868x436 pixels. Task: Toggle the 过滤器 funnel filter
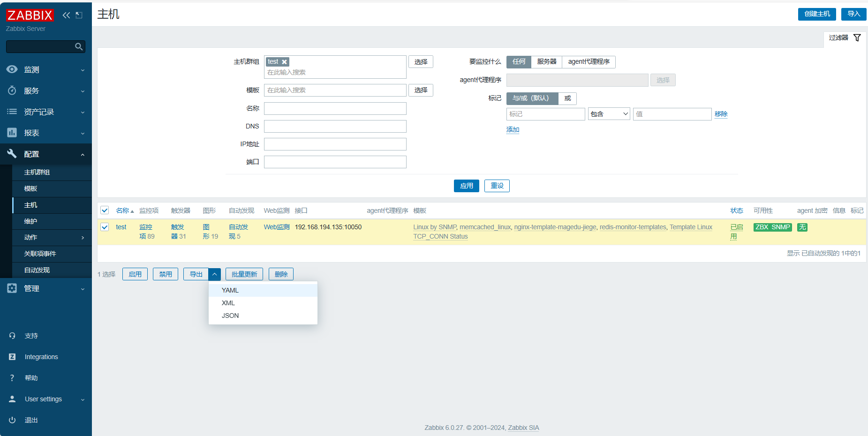(x=857, y=38)
